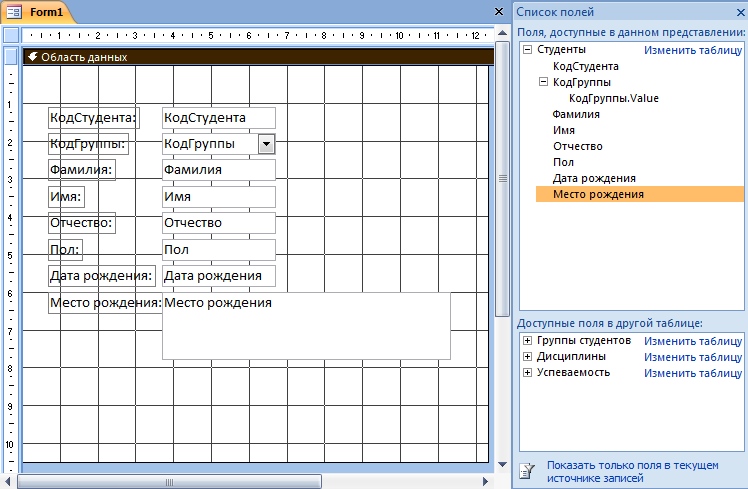The image size is (748, 489).
Task: Click Изменить таблицу link for Успеваемость
Action: pos(693,373)
